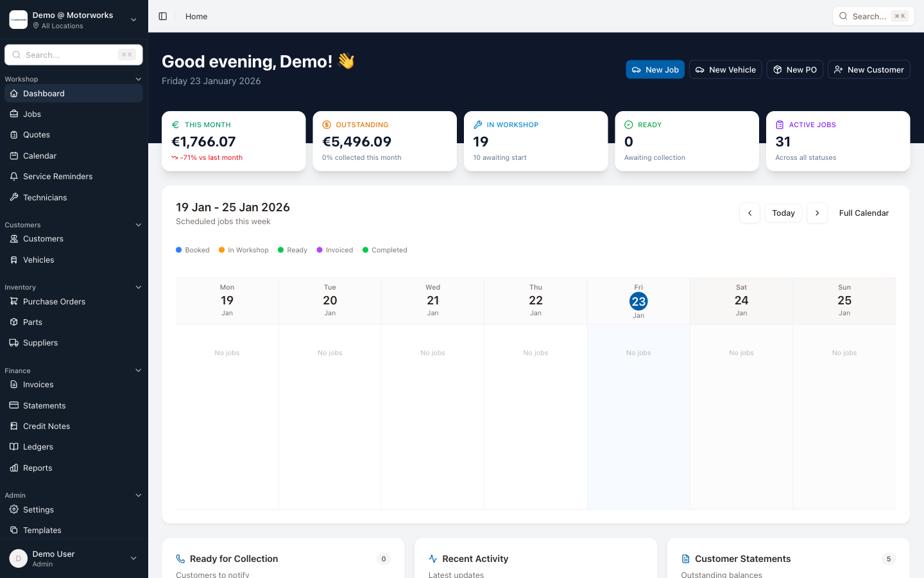Viewport: 924px width, 578px height.
Task: Open the Vehicles section
Action: [40, 259]
